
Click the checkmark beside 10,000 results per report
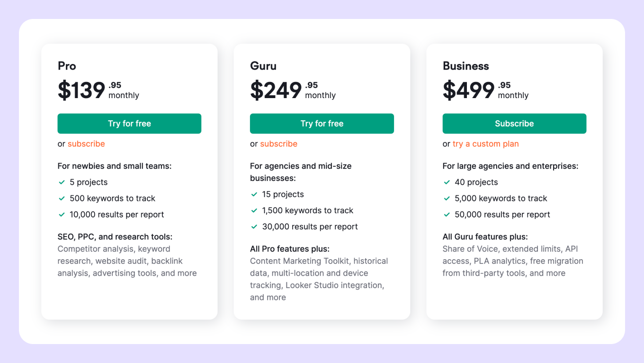(62, 214)
